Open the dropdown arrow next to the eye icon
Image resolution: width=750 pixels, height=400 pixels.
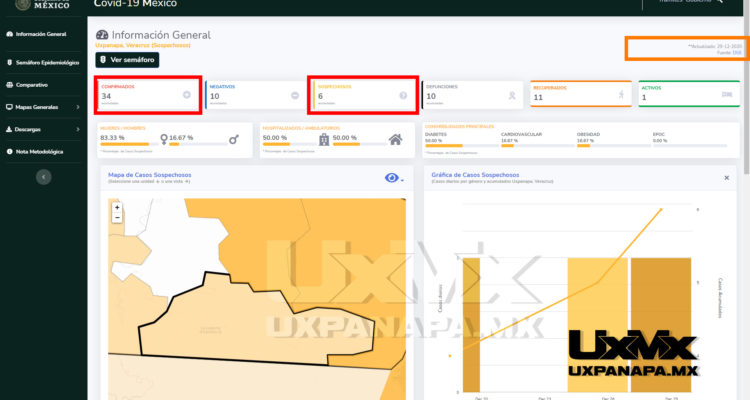(402, 180)
